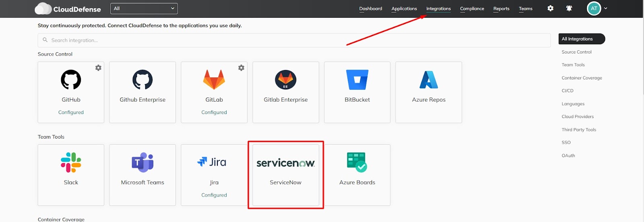Click the GitHub octocat logo
The height and width of the screenshot is (222, 644).
(x=71, y=79)
